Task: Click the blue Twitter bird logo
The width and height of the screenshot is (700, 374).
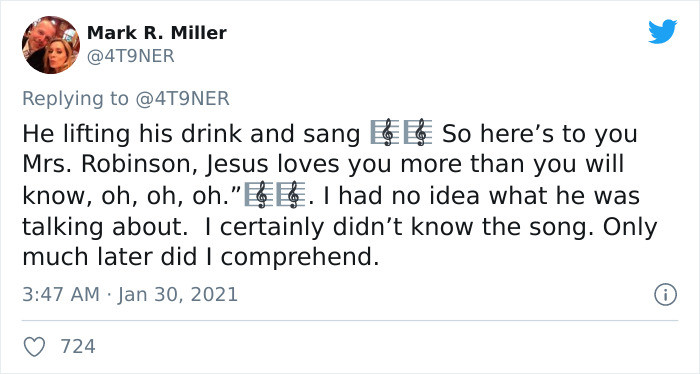Action: point(662,31)
